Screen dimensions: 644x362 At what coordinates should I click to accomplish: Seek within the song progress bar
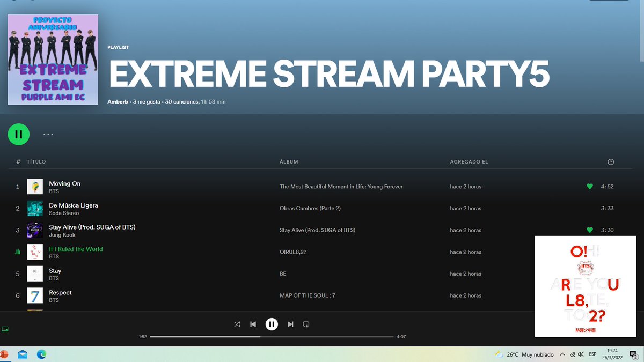(x=272, y=337)
